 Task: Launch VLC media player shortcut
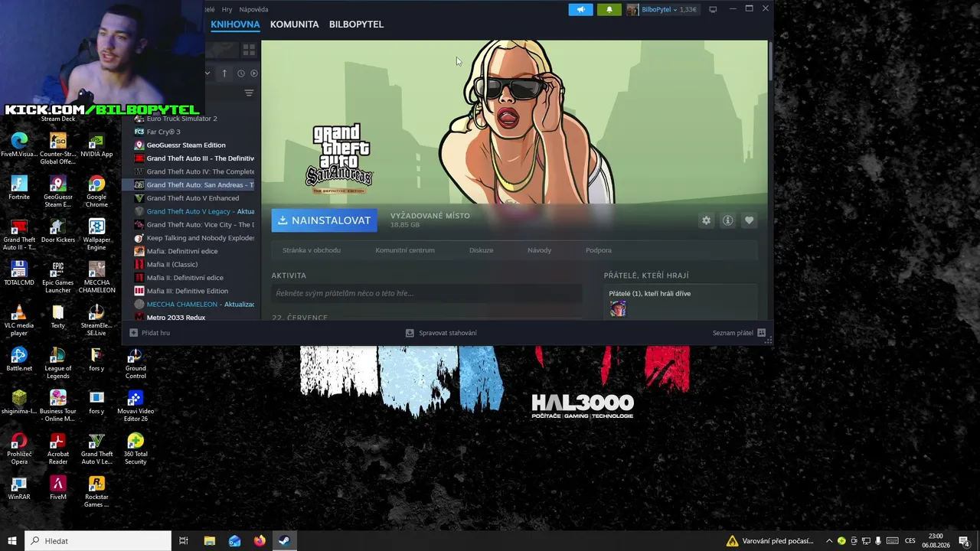[x=19, y=321]
